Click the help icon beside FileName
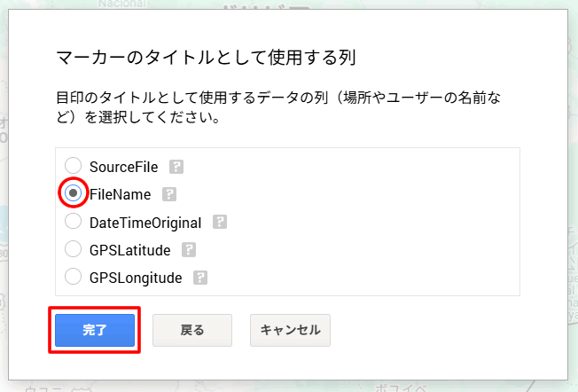This screenshot has width=578, height=392. click(169, 194)
